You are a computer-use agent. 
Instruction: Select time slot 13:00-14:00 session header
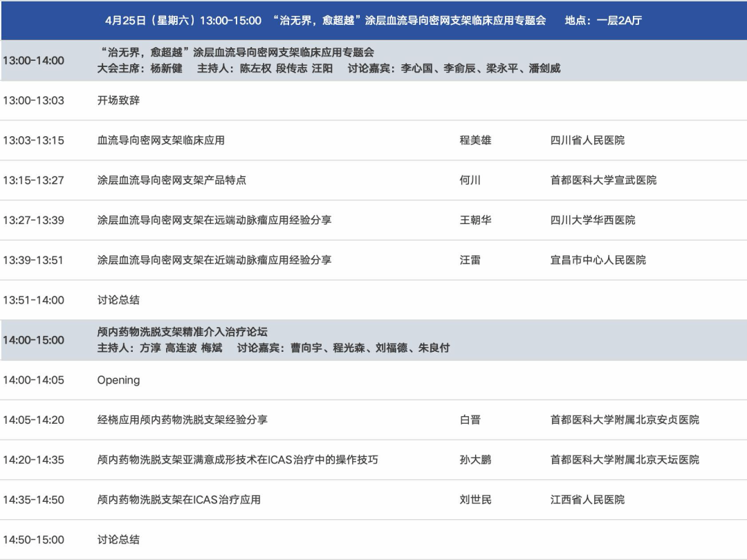point(33,60)
